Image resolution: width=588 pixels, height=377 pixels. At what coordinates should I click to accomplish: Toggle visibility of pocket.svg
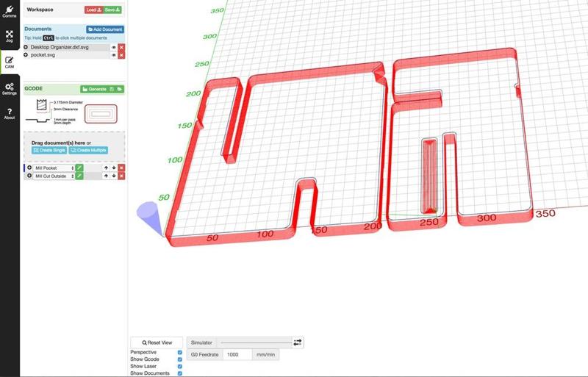pyautogui.click(x=114, y=55)
